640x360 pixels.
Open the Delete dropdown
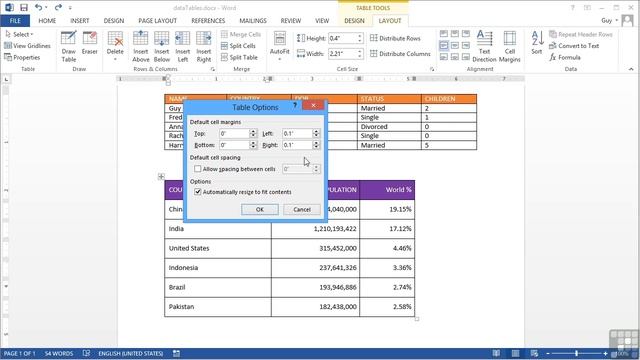click(115, 47)
